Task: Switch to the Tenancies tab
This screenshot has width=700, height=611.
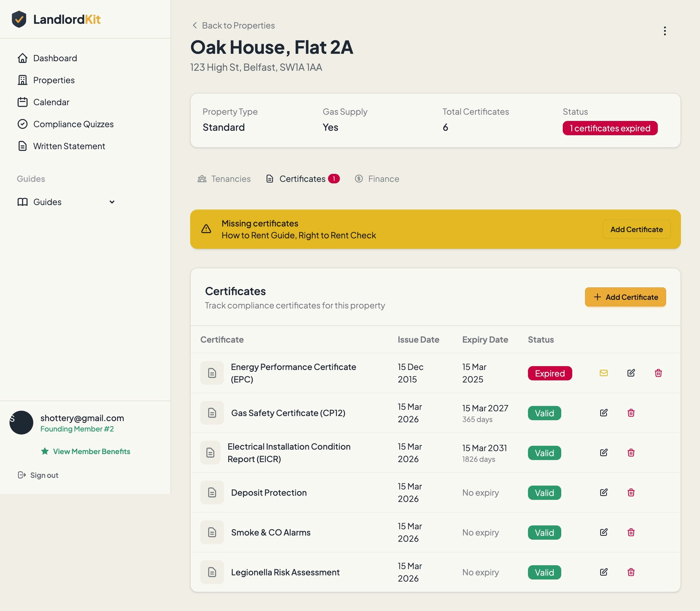Action: [224, 179]
